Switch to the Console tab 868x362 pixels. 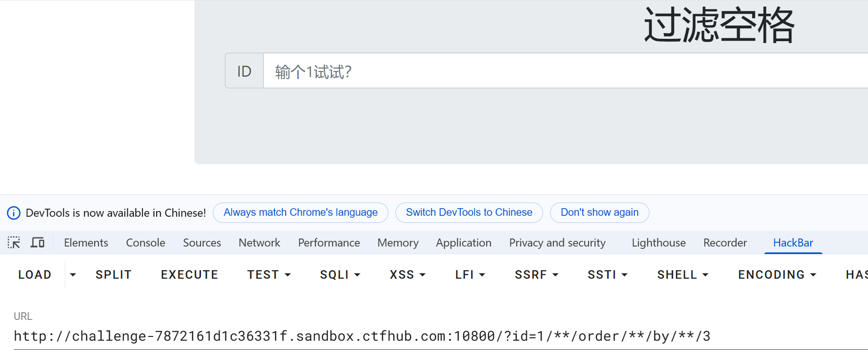(145, 243)
